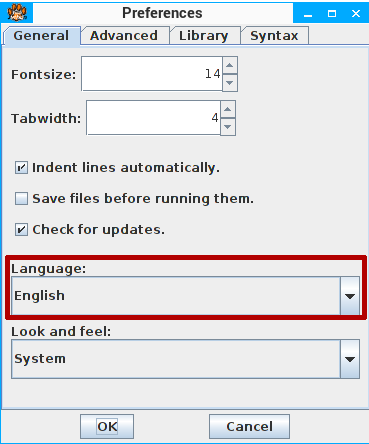Enable Save files before running them

point(21,199)
